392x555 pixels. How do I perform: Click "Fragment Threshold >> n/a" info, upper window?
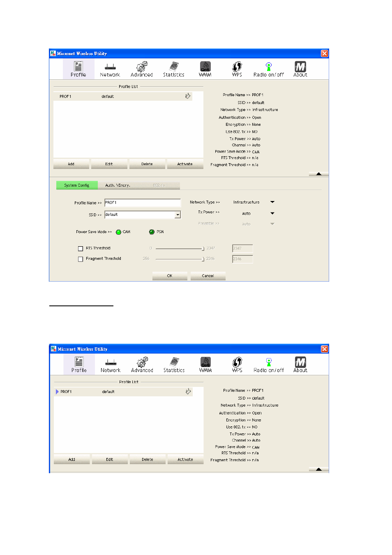(x=234, y=165)
